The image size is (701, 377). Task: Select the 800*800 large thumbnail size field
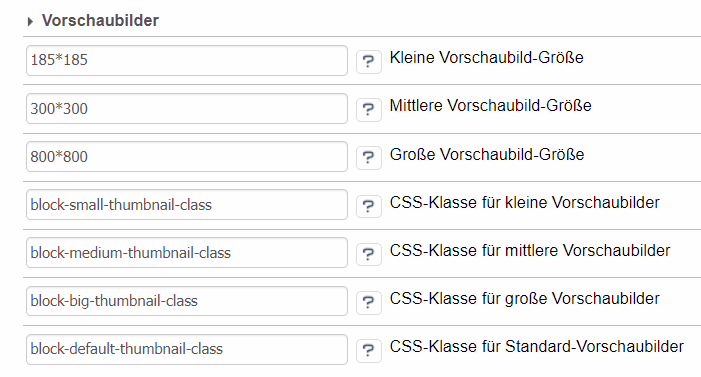pos(187,157)
